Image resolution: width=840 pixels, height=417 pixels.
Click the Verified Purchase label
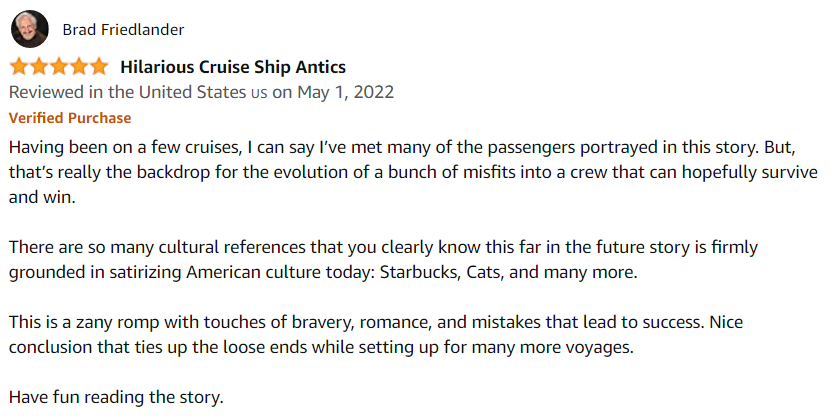click(x=70, y=118)
